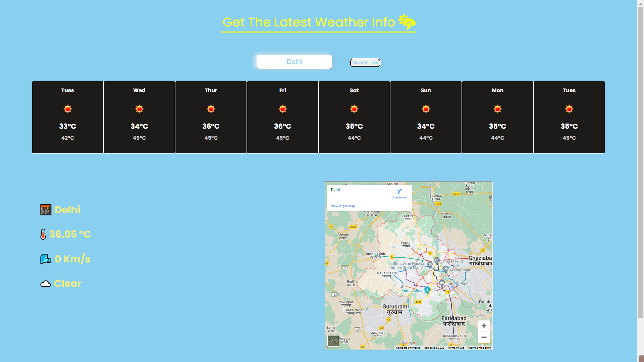Click inside the Delhi search input field

(x=294, y=62)
